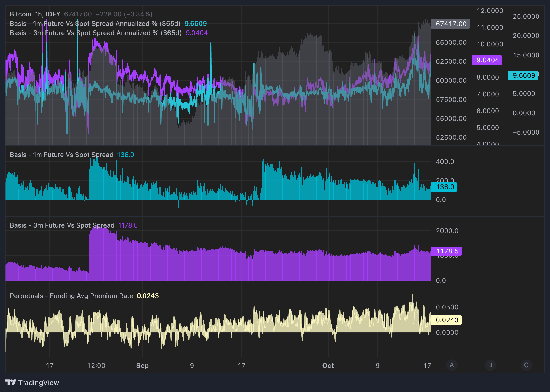Select Basis 1m Future Vs Spot Spread legend
The height and width of the screenshot is (392, 550).
[62, 155]
